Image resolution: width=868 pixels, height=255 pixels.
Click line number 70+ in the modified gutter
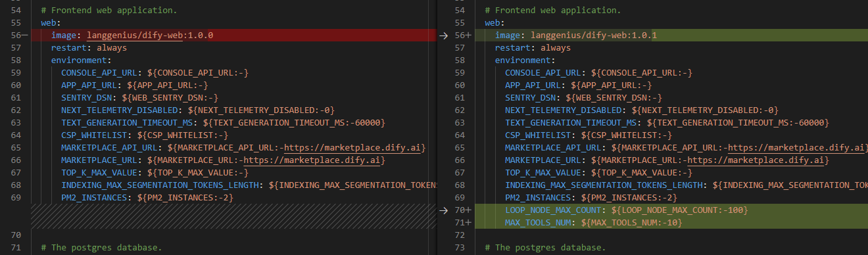[x=462, y=210]
